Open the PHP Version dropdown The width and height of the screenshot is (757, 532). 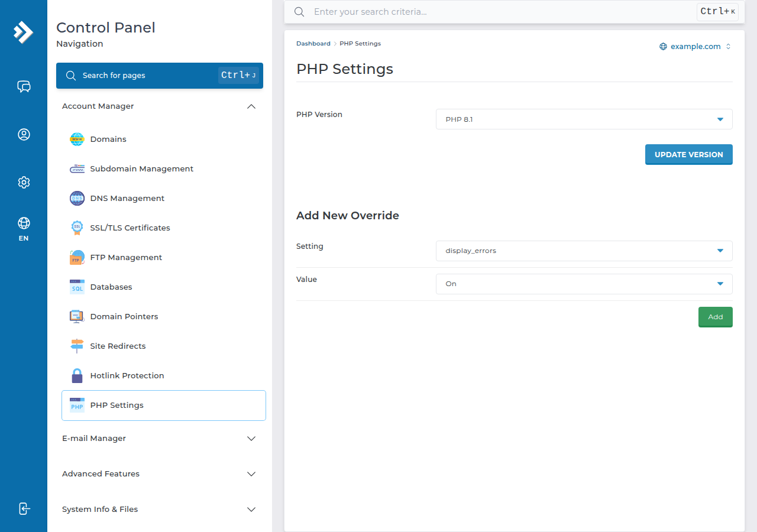pyautogui.click(x=584, y=119)
